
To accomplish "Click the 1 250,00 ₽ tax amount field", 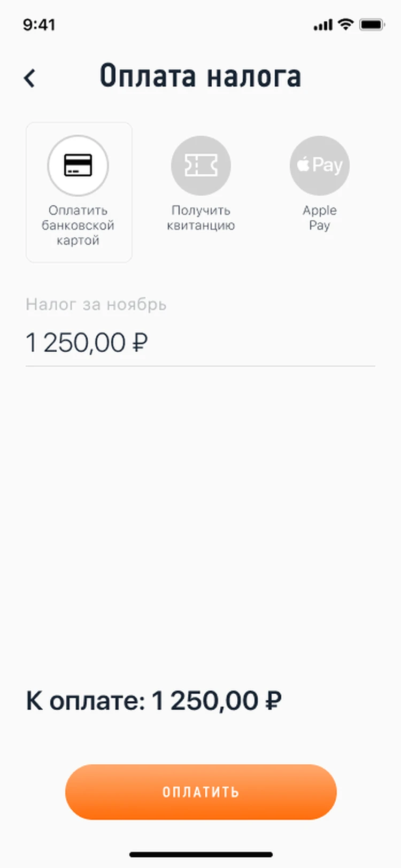I will click(87, 343).
